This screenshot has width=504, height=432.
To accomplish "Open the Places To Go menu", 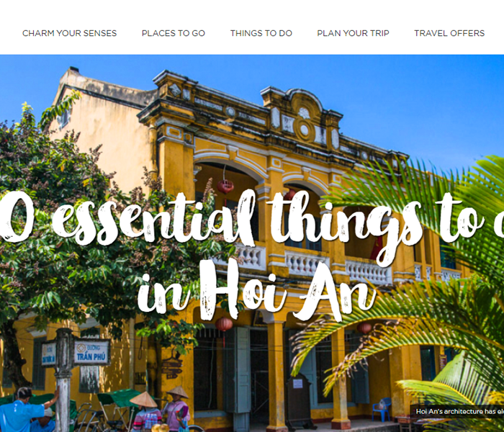I will (174, 33).
